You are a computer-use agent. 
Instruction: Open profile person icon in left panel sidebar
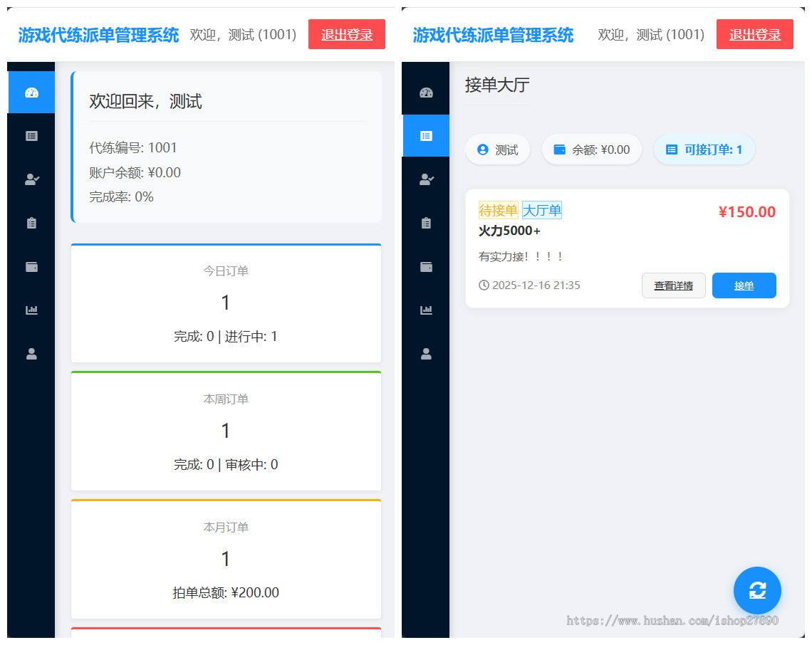click(31, 354)
